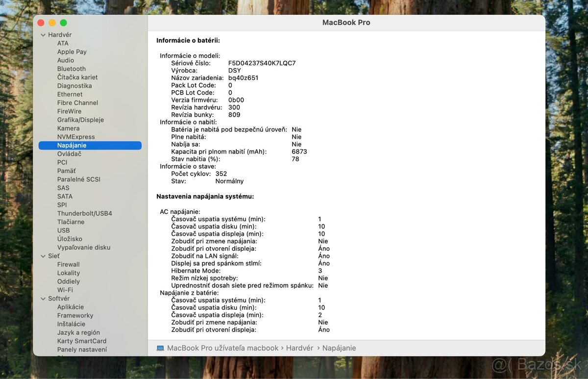Image resolution: width=588 pixels, height=379 pixels.
Task: Collapse the Hardvér section in sidebar
Action: point(43,35)
